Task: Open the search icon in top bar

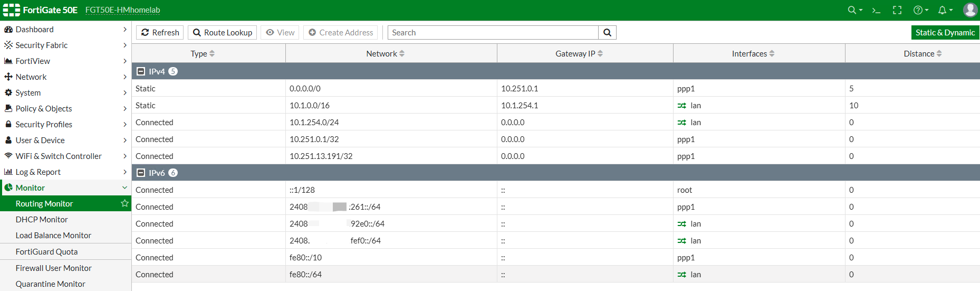Action: pyautogui.click(x=854, y=10)
